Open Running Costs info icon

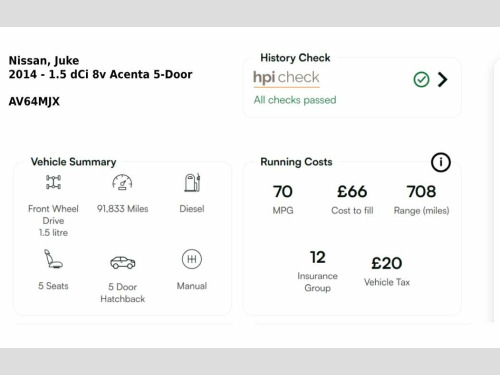tap(441, 162)
